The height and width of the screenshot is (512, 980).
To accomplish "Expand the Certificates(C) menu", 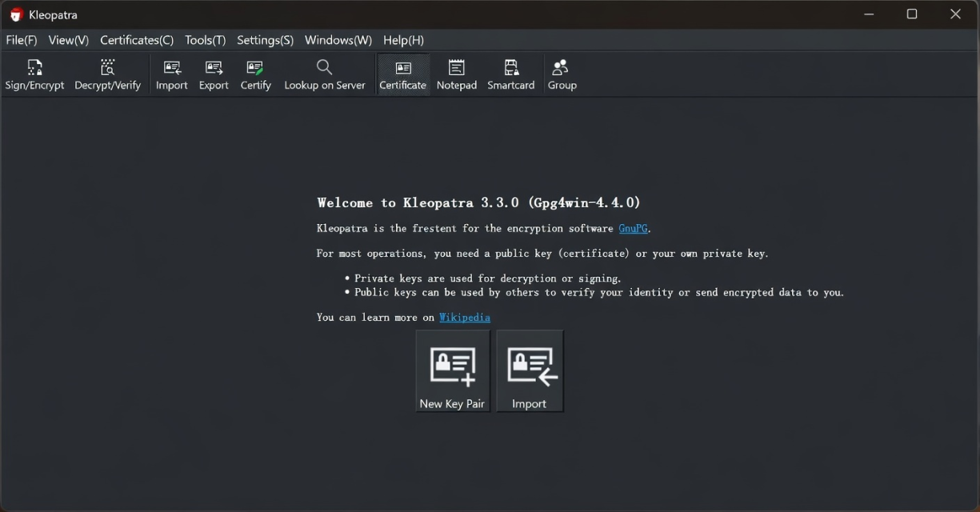I will tap(137, 40).
